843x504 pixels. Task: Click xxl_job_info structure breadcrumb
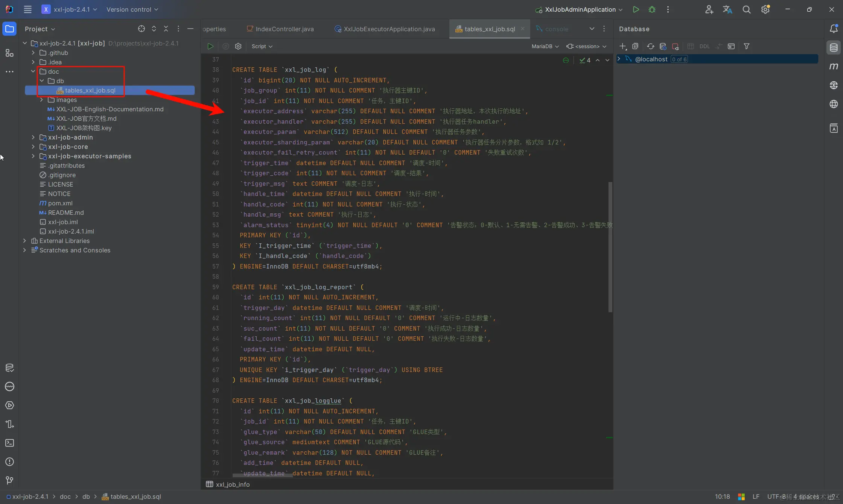(228, 484)
